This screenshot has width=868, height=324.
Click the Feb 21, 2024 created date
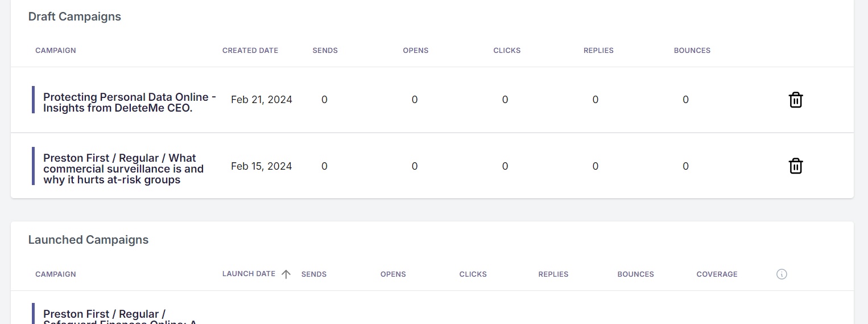click(x=262, y=100)
